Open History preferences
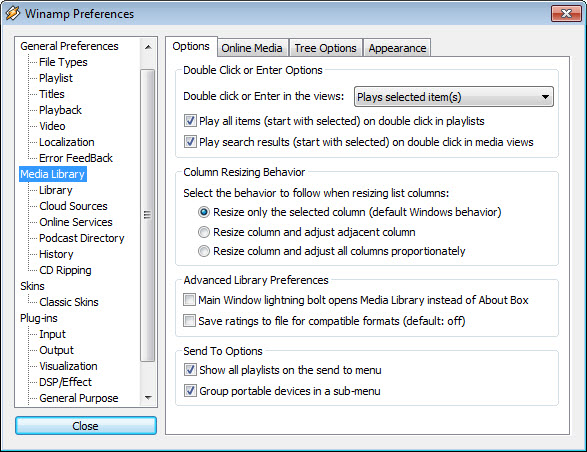 pyautogui.click(x=56, y=254)
